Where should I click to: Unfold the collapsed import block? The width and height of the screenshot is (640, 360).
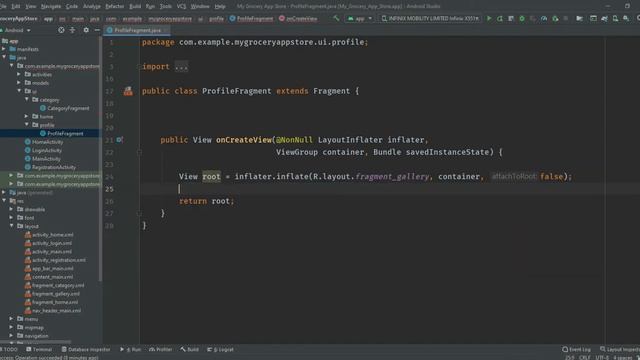[x=181, y=67]
